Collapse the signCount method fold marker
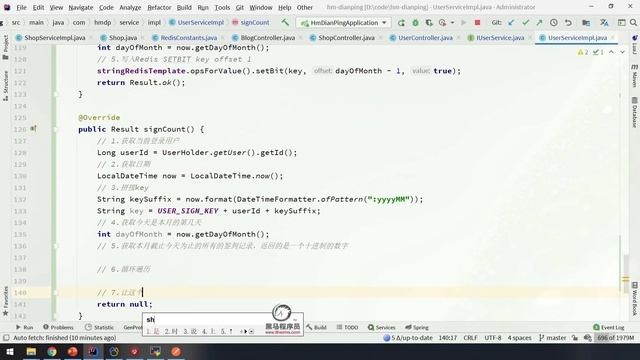This screenshot has height=360, width=640. coord(56,129)
